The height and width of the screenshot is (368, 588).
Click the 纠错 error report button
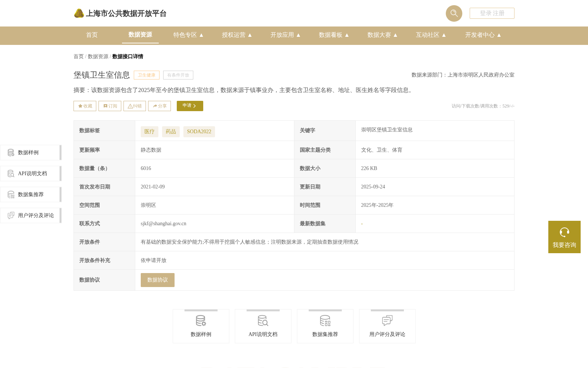(135, 106)
